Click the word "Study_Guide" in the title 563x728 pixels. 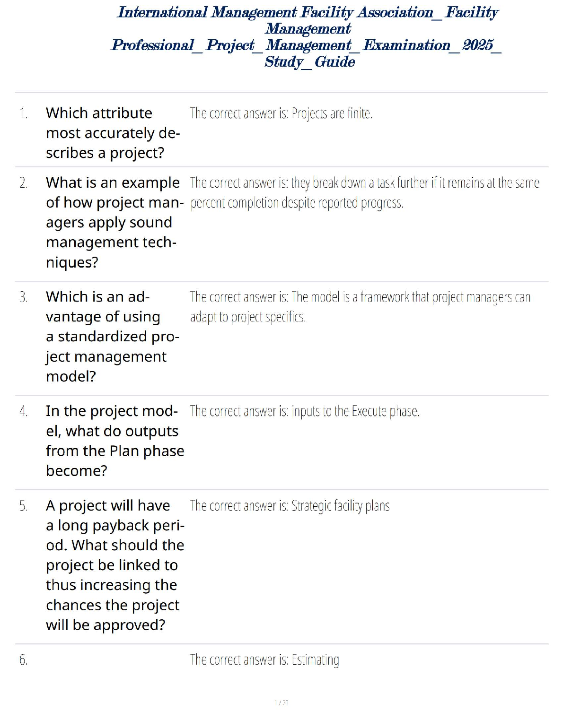[309, 61]
